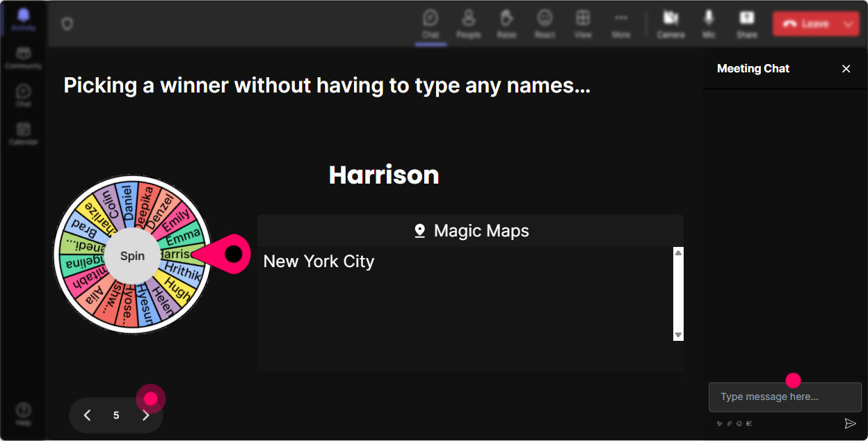This screenshot has height=441, width=868.
Task: Open the People panel
Action: click(469, 24)
